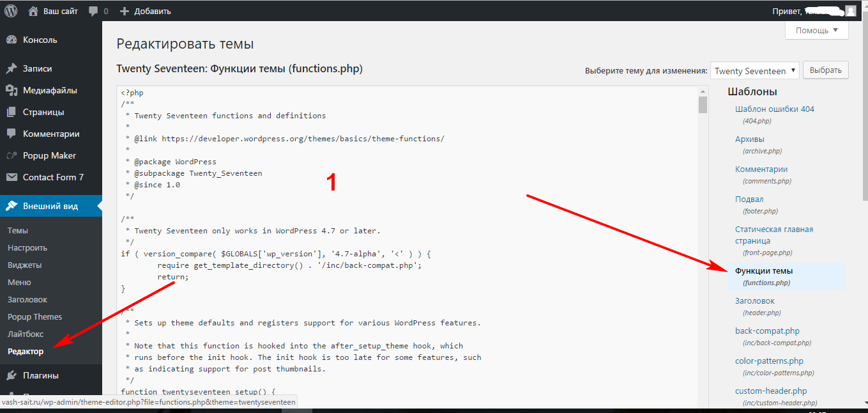Screen dimensions: 868x413
Task: Go to the Записи section
Action: pos(51,68)
